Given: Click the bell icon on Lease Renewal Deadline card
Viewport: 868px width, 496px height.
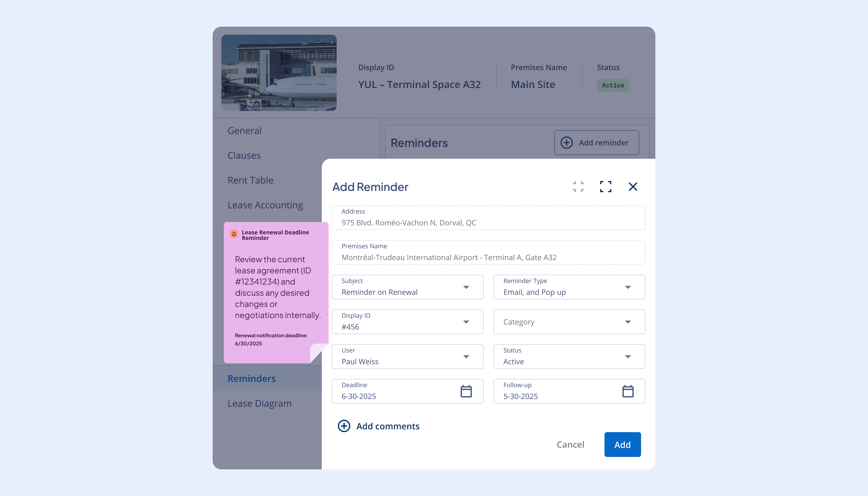Looking at the screenshot, I should tap(234, 234).
